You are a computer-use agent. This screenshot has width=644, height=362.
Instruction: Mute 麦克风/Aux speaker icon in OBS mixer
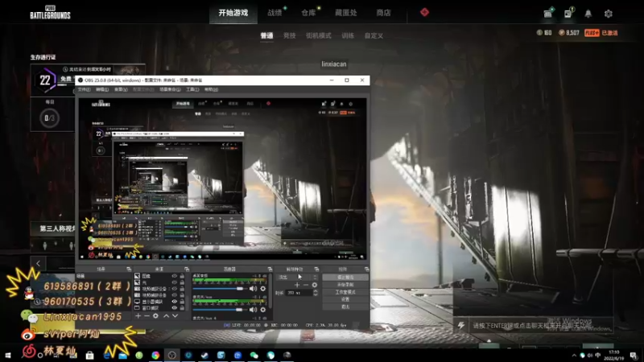[253, 310]
